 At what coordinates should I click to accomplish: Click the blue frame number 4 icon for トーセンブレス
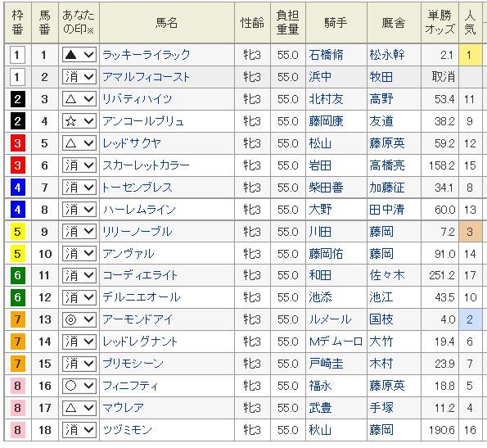(x=18, y=188)
